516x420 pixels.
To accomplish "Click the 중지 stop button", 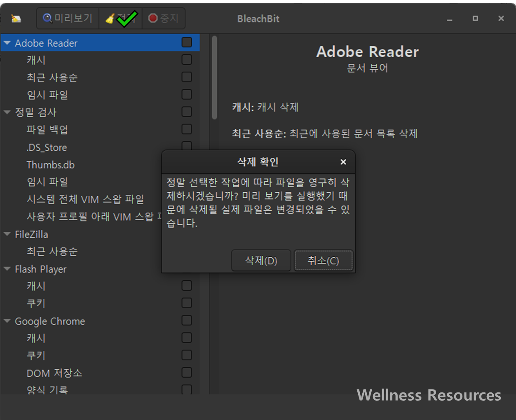I will (164, 19).
